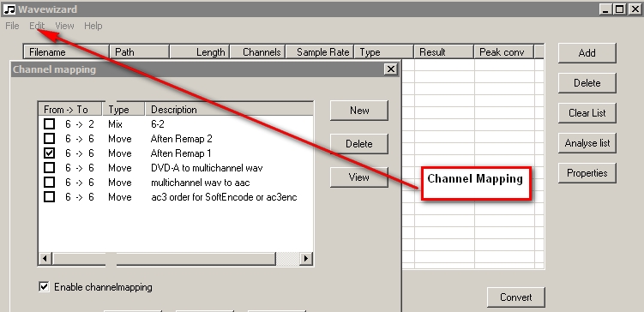
Task: Click mapping list scroll left arrow
Action: tap(45, 259)
